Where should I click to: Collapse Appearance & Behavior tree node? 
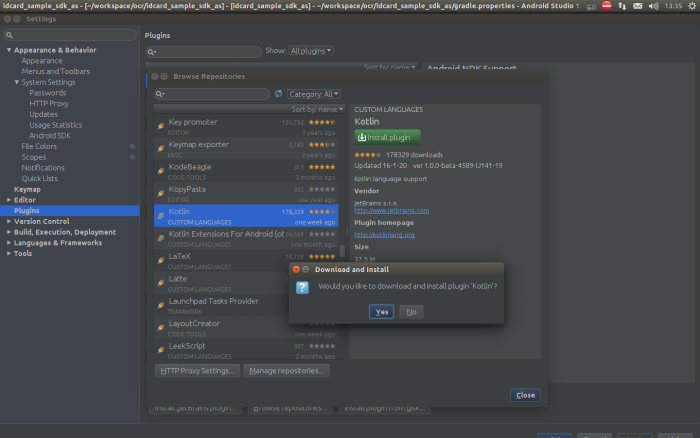9,50
